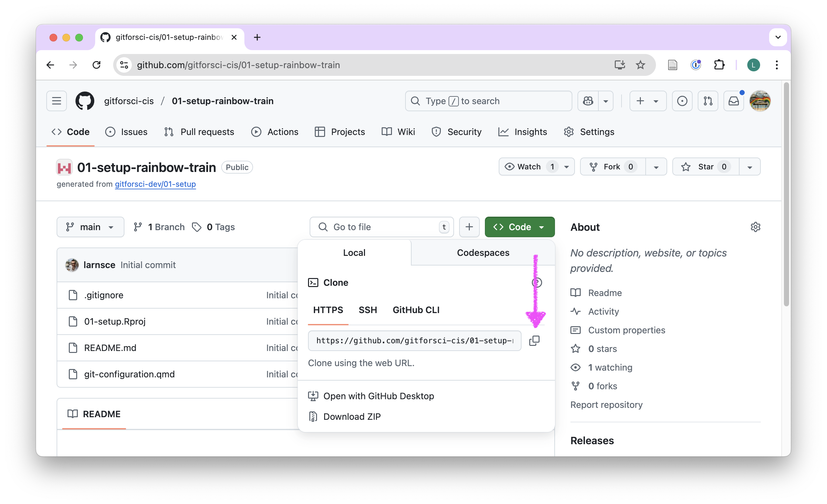Image resolution: width=827 pixels, height=504 pixels.
Task: Expand the Fork options arrow
Action: point(656,167)
